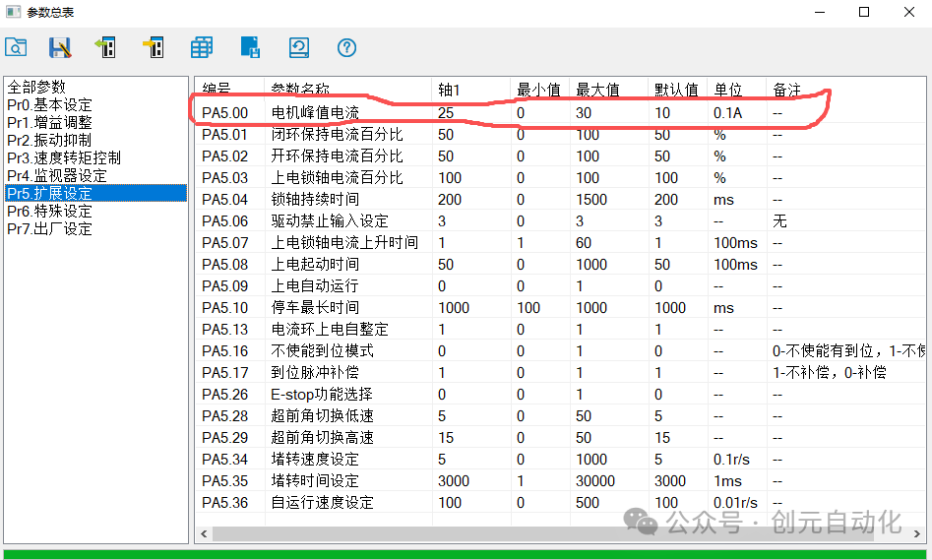Click the green arrow read-from-drive icon
932x560 pixels.
[x=105, y=47]
